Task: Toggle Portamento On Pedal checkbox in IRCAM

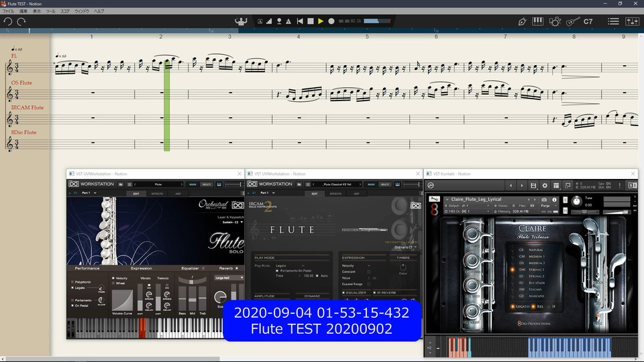Action: click(x=277, y=271)
